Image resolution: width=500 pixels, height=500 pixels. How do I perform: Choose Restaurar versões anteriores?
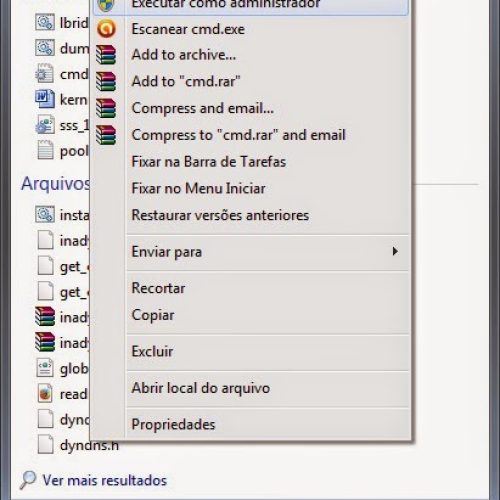coord(251,215)
